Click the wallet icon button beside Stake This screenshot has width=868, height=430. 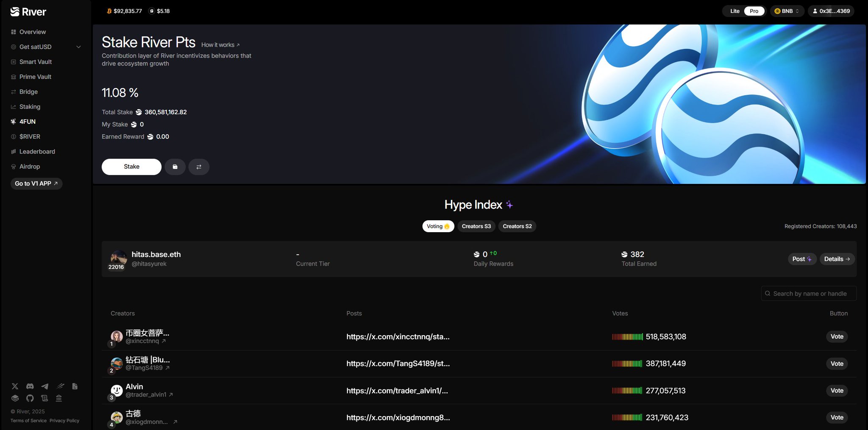[175, 167]
